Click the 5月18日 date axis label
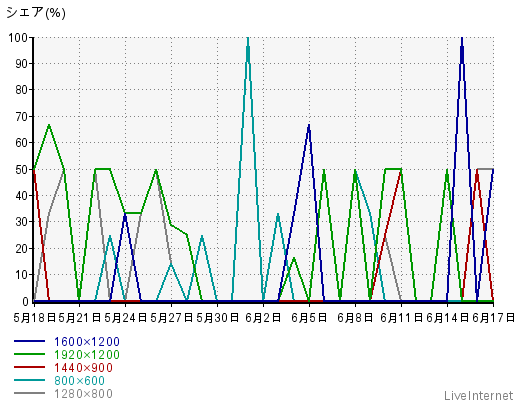Viewport: 520px width, 405px height. pyautogui.click(x=34, y=318)
